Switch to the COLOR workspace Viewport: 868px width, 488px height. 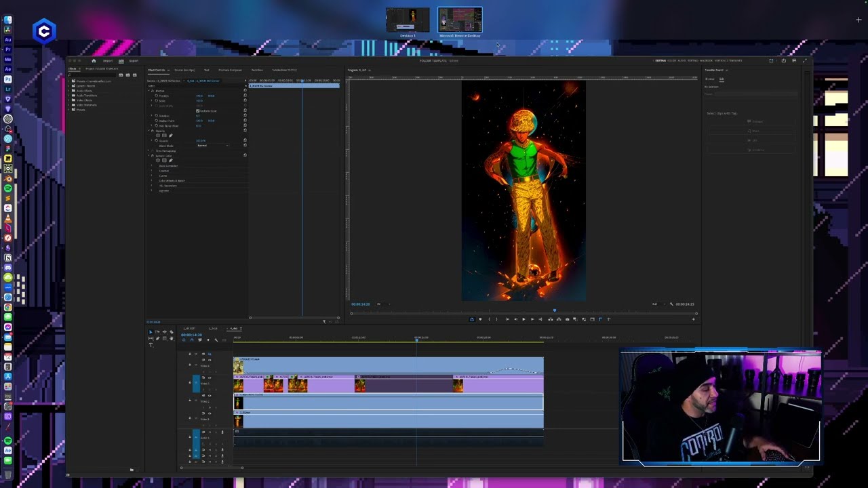click(671, 60)
